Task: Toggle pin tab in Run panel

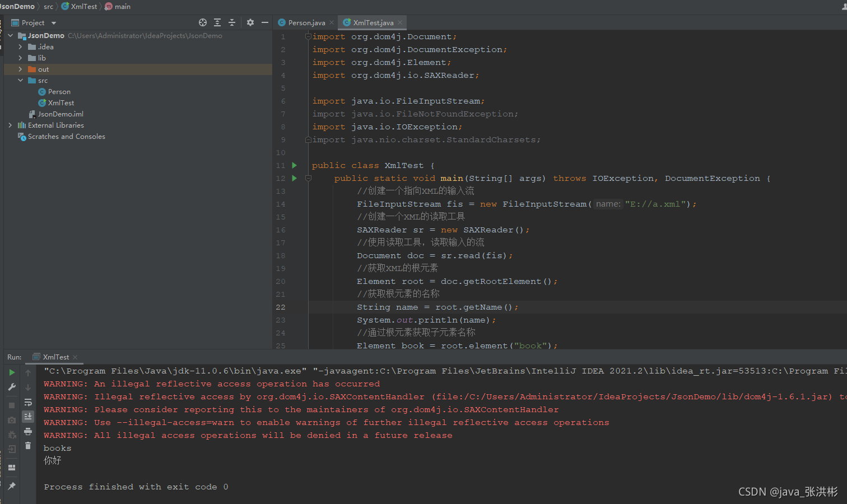Action: 12,486
